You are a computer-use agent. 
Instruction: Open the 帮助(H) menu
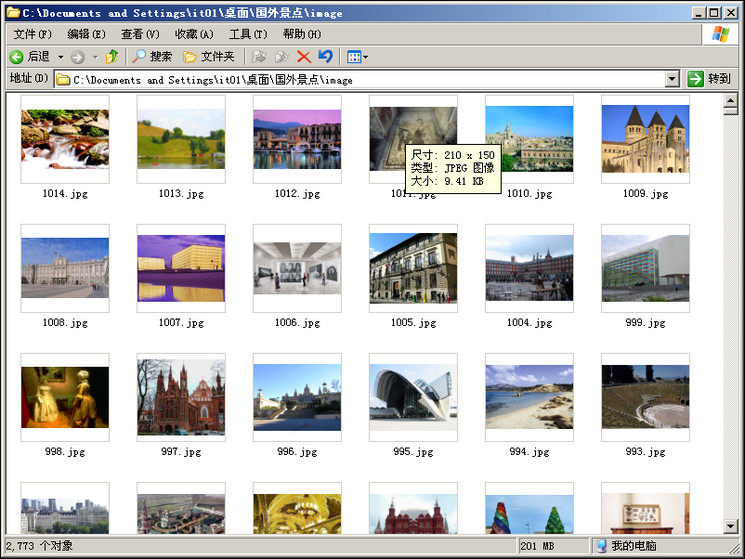pos(302,34)
